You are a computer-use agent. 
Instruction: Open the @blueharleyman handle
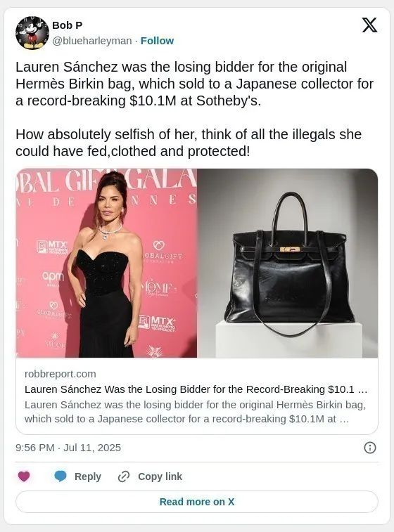[x=91, y=41]
